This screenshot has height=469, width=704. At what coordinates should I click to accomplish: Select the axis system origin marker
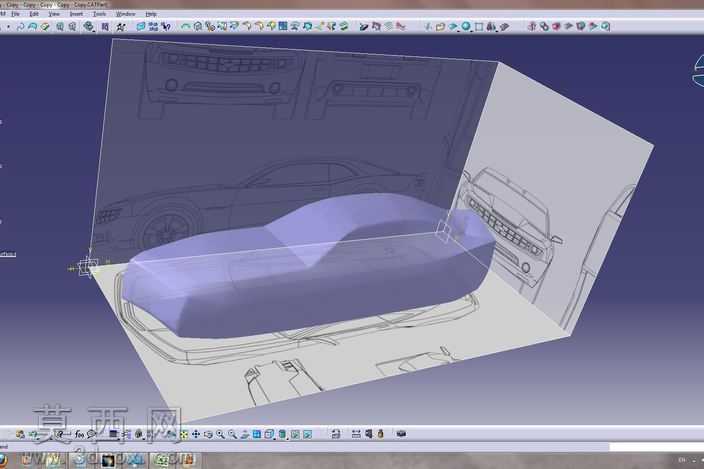[x=86, y=267]
